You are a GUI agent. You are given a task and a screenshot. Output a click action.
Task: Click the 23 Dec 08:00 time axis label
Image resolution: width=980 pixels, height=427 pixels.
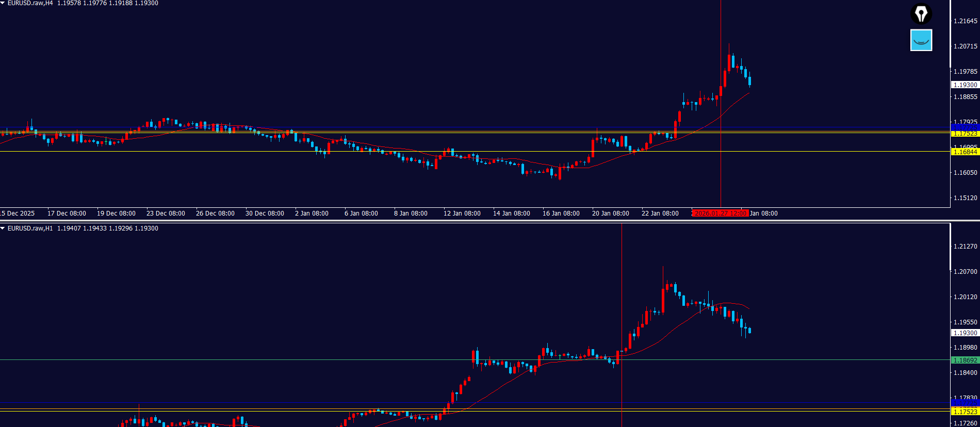166,213
